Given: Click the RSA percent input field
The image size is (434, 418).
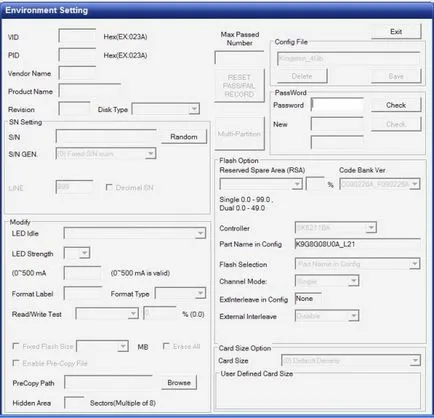Looking at the screenshot, I should tap(315, 184).
